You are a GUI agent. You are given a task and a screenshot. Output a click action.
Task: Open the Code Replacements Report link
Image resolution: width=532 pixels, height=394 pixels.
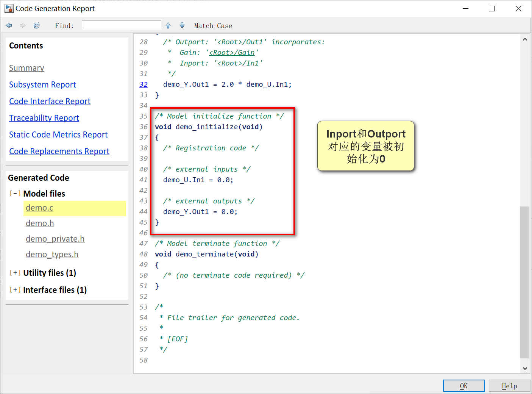[x=59, y=152]
